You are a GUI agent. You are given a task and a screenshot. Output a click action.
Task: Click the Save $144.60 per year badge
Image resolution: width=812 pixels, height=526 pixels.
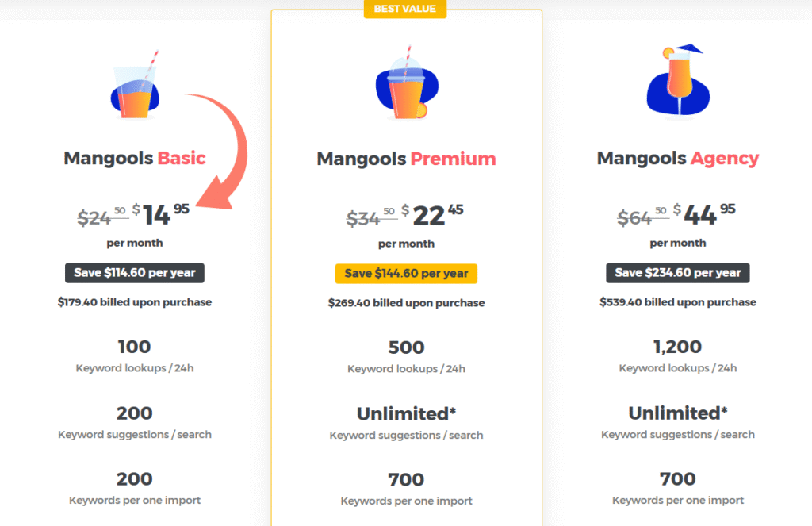coord(406,273)
